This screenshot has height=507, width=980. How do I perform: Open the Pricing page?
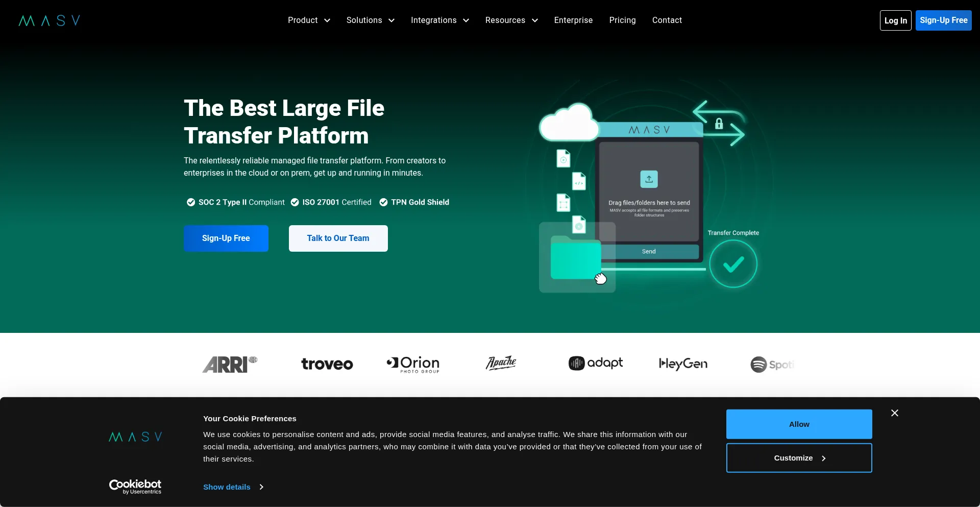tap(622, 20)
